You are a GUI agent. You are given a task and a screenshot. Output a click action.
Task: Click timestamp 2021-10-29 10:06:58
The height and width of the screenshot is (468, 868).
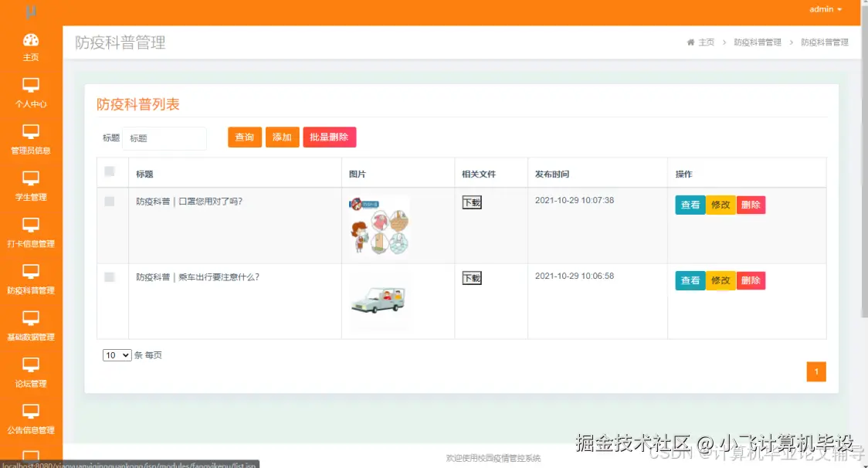coord(575,276)
